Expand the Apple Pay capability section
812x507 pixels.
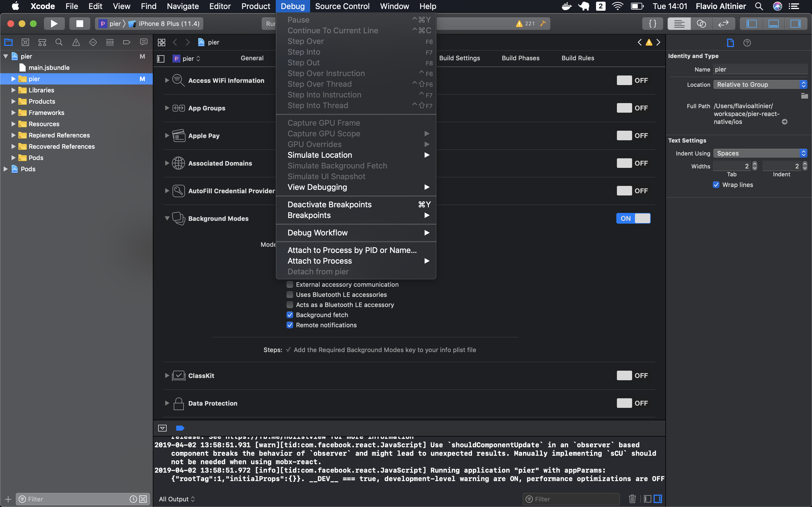(x=167, y=135)
